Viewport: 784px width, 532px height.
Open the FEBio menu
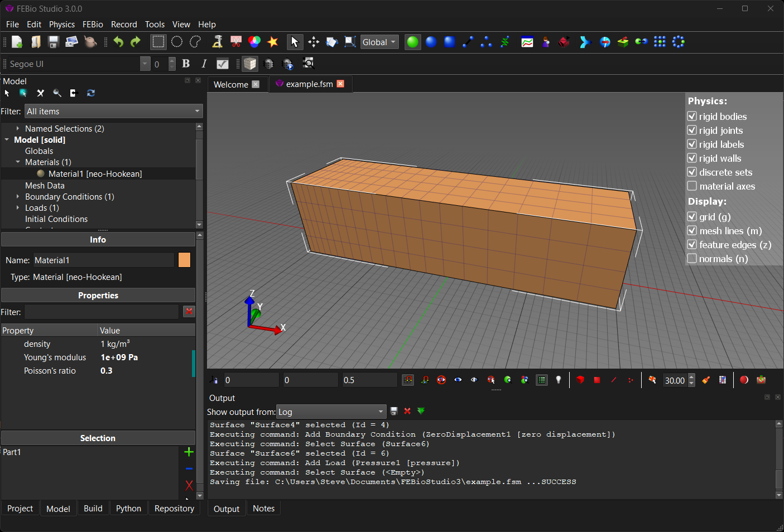click(93, 25)
